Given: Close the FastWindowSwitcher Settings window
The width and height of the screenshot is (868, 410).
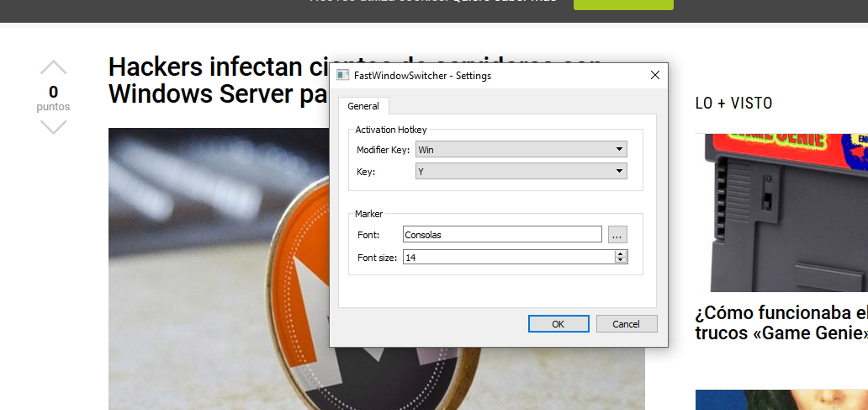Looking at the screenshot, I should point(655,75).
